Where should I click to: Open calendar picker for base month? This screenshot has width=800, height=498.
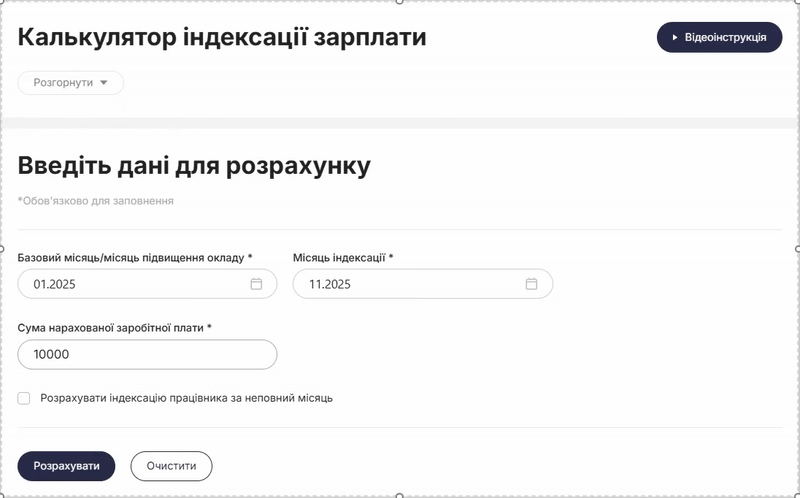[256, 284]
